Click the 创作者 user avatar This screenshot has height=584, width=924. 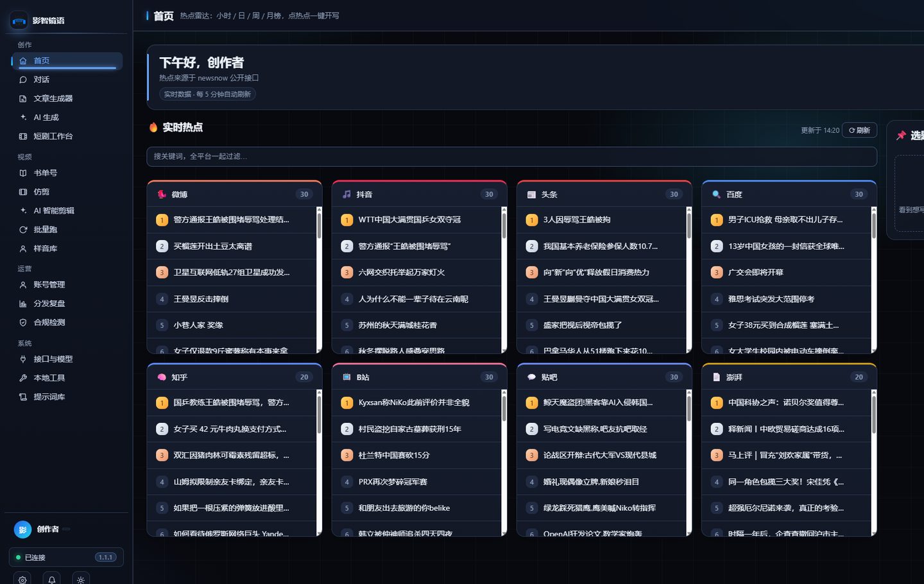click(22, 529)
